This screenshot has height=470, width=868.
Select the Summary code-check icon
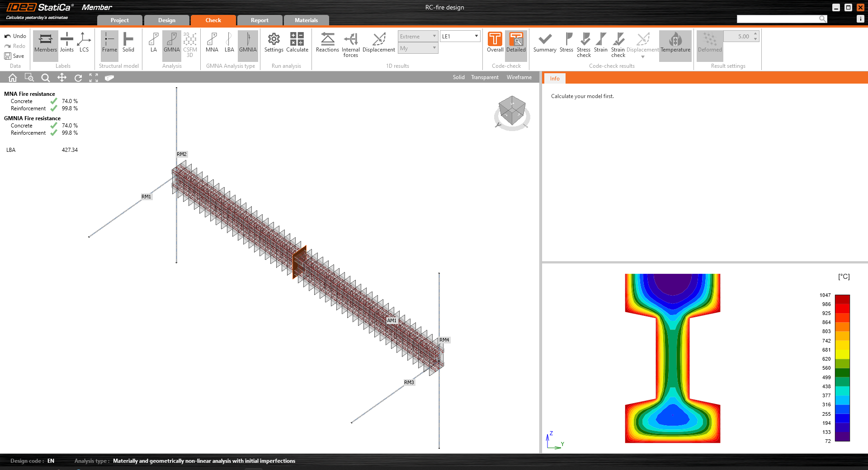[544, 43]
